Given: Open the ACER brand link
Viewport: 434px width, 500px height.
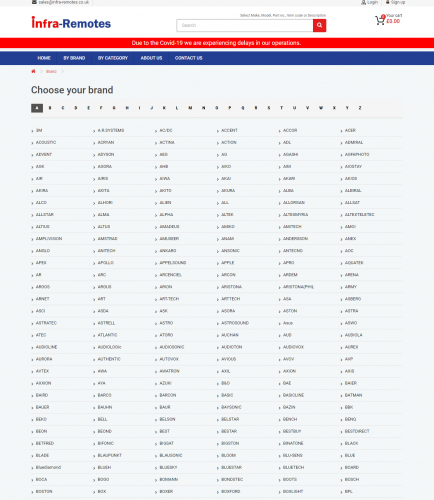Looking at the screenshot, I should tap(350, 130).
